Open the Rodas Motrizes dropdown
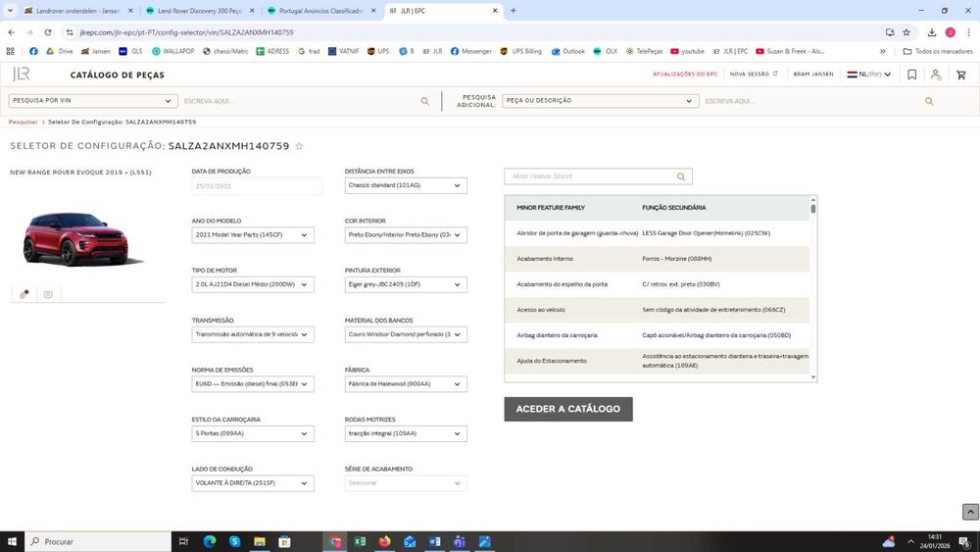 (406, 433)
